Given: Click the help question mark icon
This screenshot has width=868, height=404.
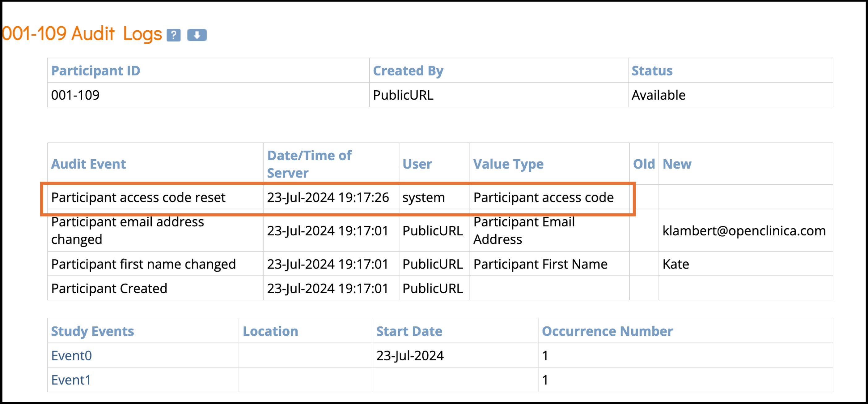Looking at the screenshot, I should pos(174,35).
